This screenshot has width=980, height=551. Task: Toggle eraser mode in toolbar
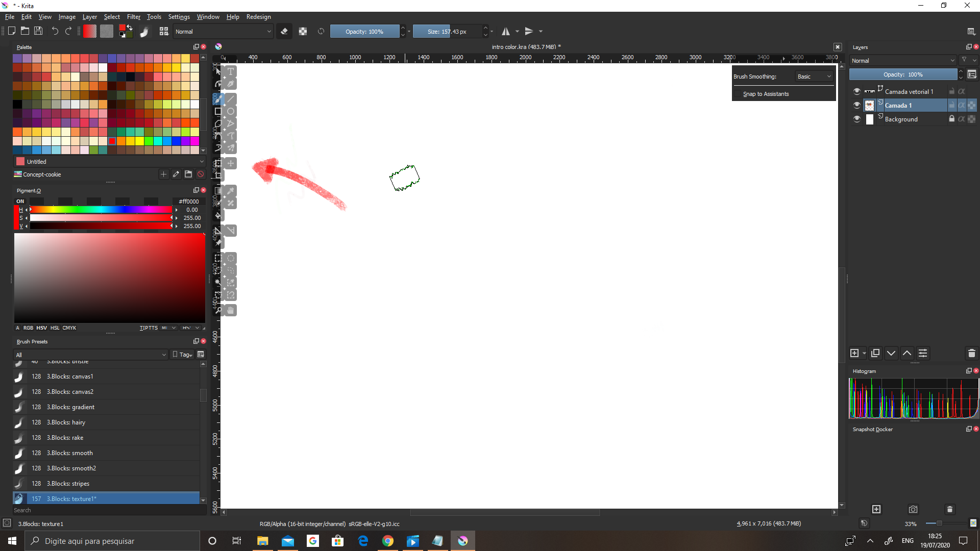click(x=284, y=32)
